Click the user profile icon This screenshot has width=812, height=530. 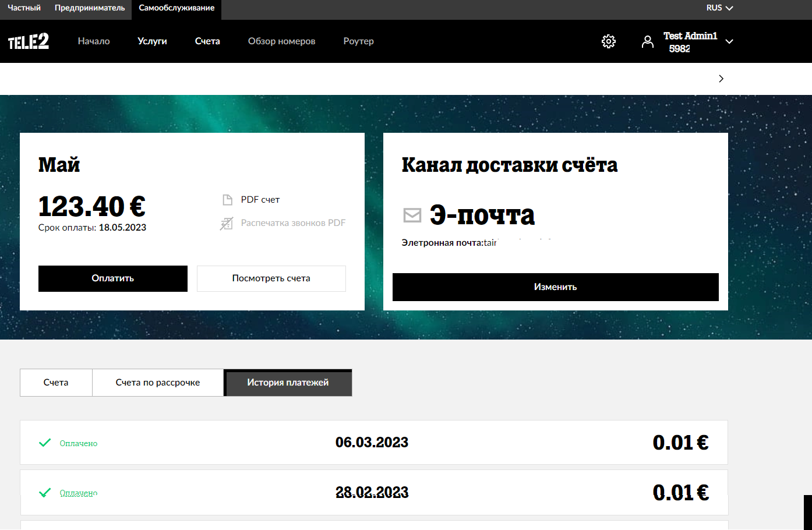pyautogui.click(x=647, y=41)
